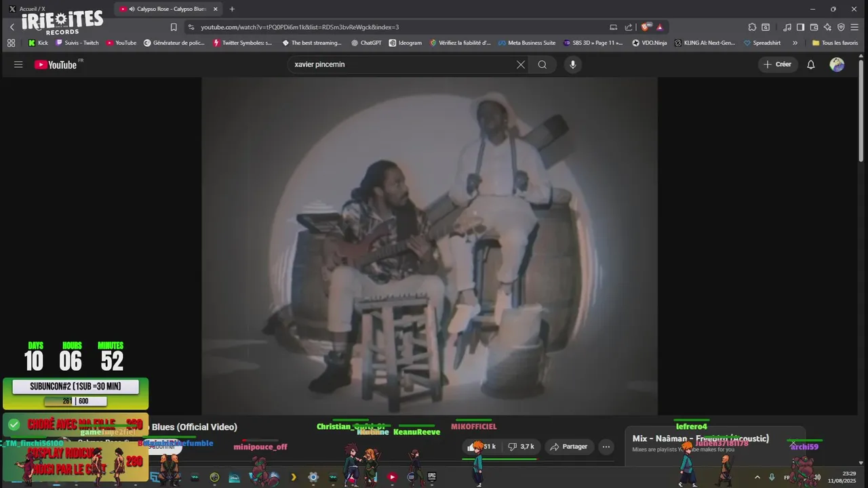Viewport: 868px width, 488px height.
Task: Open the Suivis - Twitch bookmark
Action: 77,43
